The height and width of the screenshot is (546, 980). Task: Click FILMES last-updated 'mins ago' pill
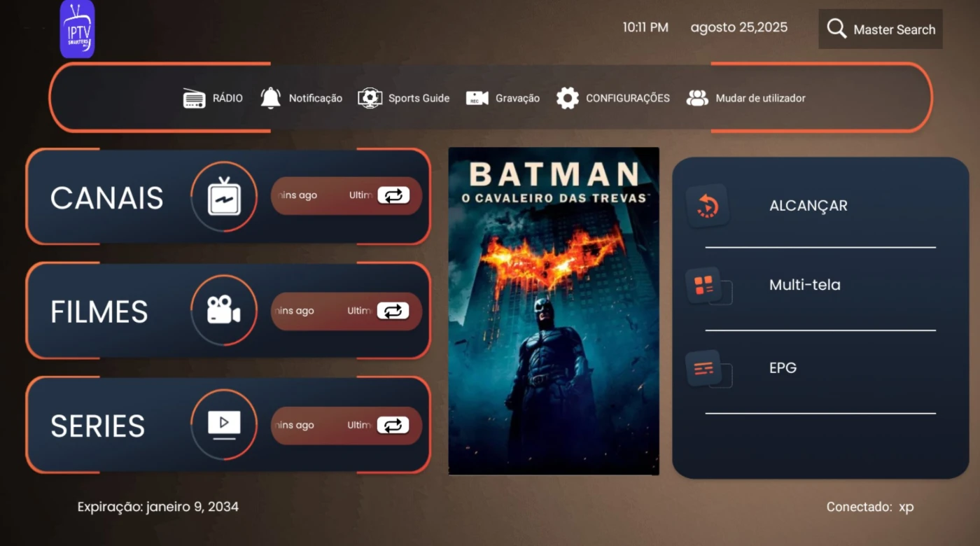[x=346, y=311]
